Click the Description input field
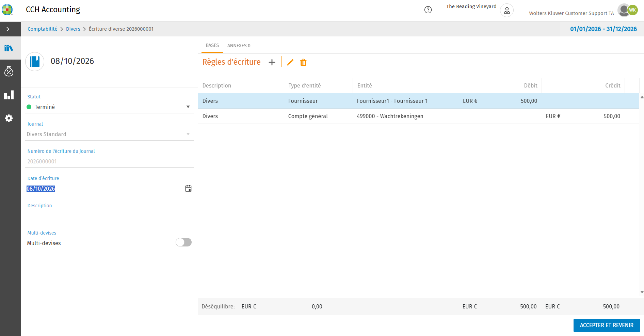The height and width of the screenshot is (336, 644). (x=109, y=215)
